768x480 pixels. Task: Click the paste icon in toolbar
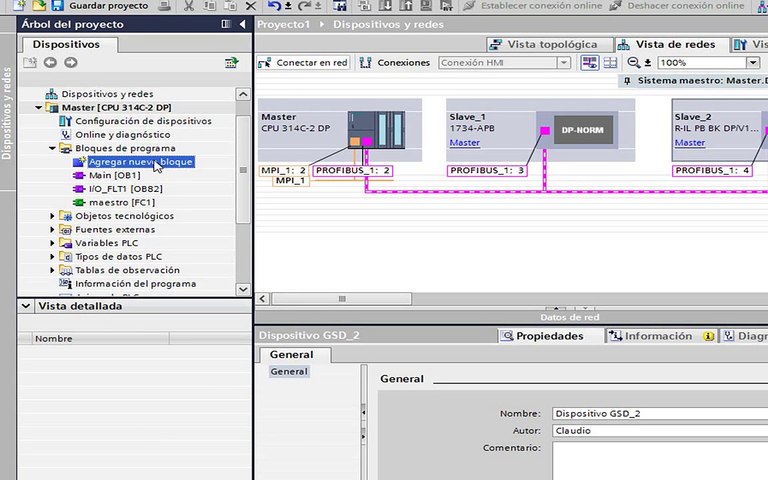230,6
